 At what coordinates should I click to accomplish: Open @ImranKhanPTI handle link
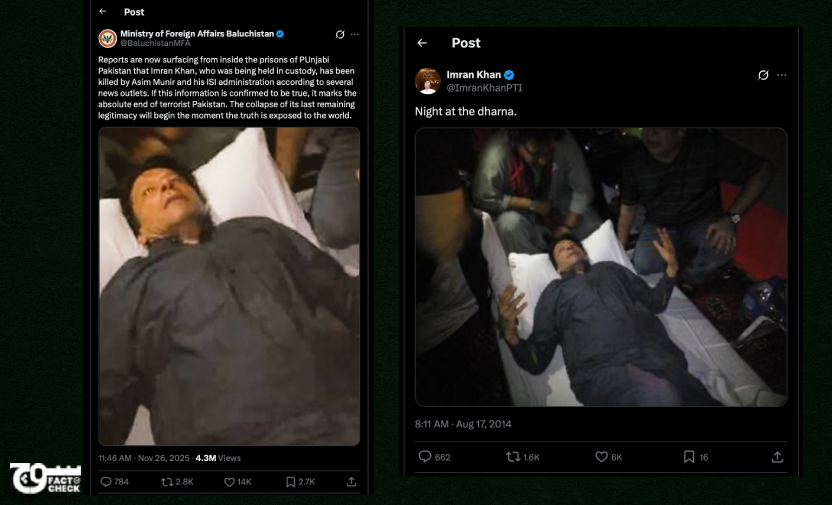point(484,88)
